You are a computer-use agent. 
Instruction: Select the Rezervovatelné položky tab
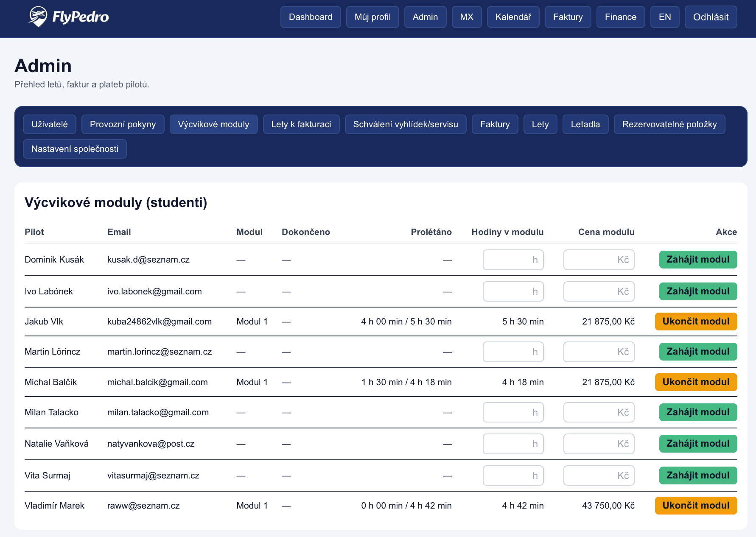[669, 124]
